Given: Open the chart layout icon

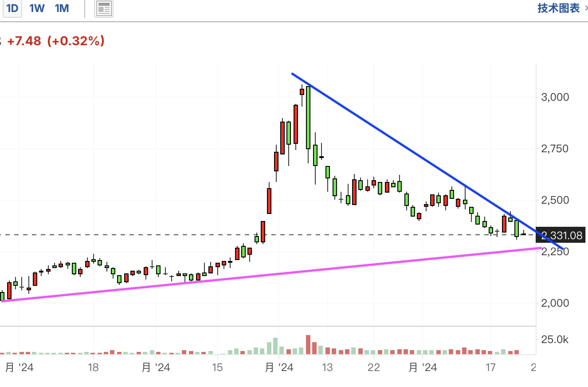Looking at the screenshot, I should click(x=104, y=8).
